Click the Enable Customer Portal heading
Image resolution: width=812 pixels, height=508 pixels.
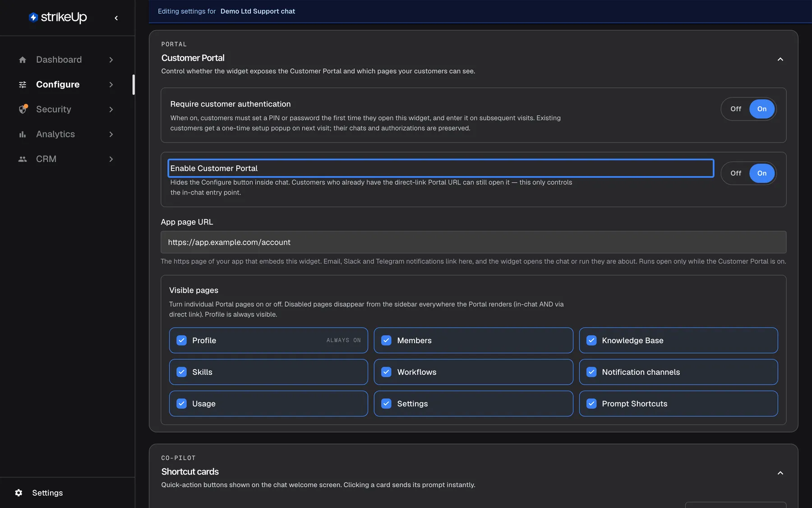coord(214,168)
